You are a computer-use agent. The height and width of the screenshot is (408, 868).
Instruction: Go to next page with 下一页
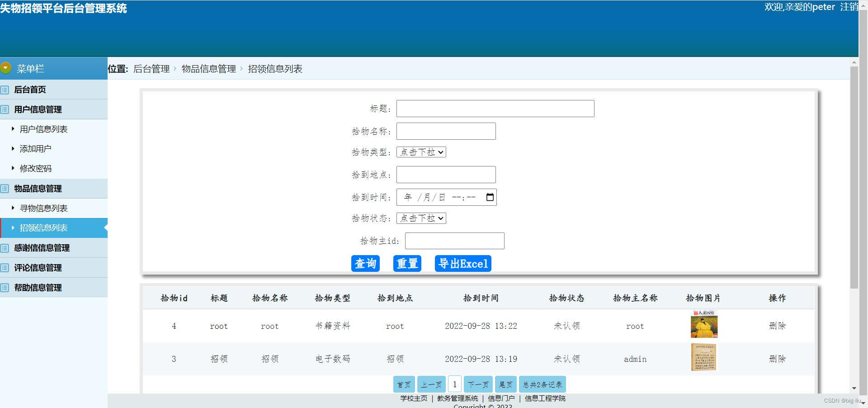(x=478, y=384)
